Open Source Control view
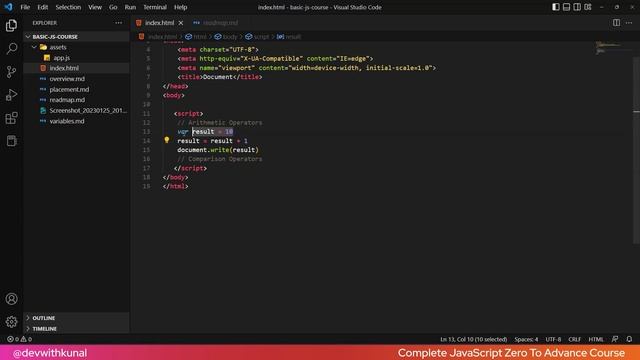Image resolution: width=640 pixels, height=360 pixels. (11, 72)
